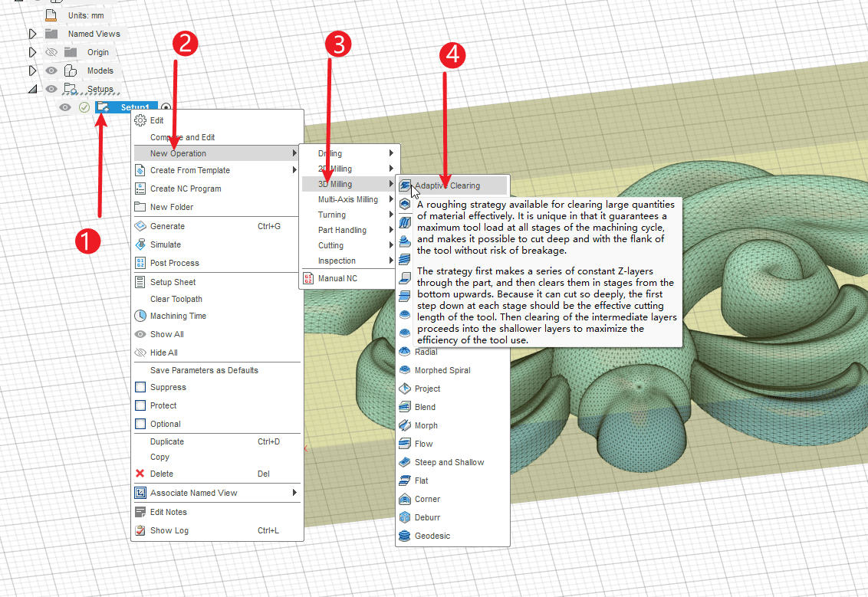868x597 pixels.
Task: Open the Associate Named View submenu
Action: pyautogui.click(x=193, y=493)
